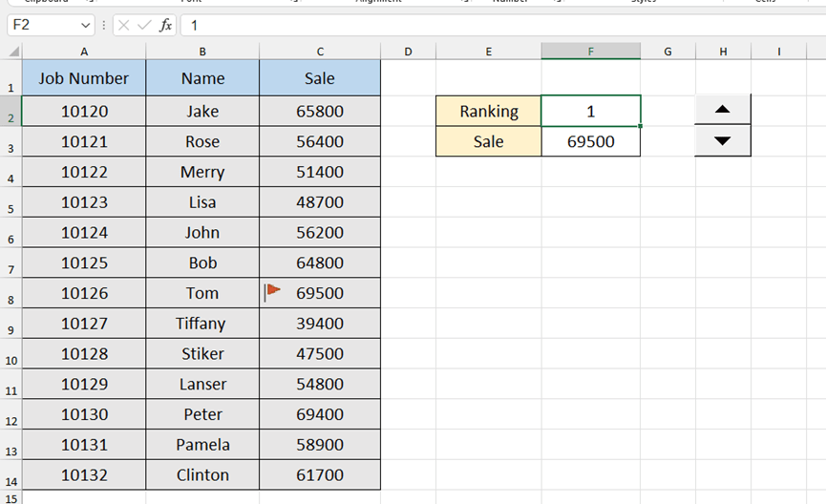Select job number cell 10132

(x=84, y=475)
